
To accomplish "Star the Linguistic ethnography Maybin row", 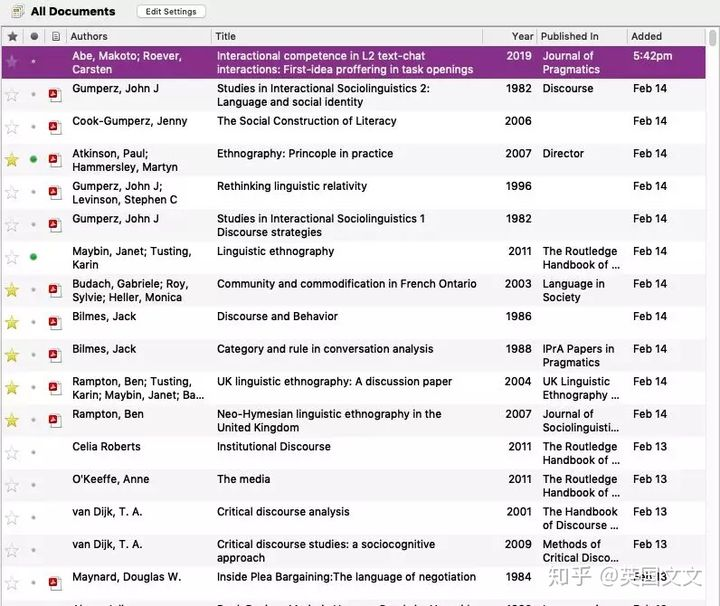I will 12,257.
